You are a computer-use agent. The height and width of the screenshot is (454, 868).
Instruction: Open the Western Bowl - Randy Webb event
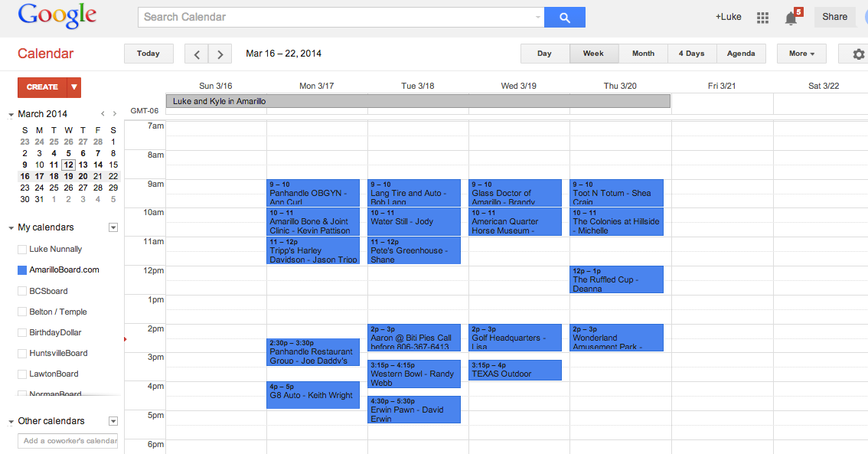click(414, 374)
